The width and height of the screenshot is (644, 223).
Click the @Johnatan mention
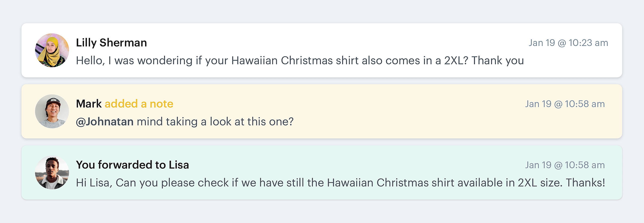105,122
